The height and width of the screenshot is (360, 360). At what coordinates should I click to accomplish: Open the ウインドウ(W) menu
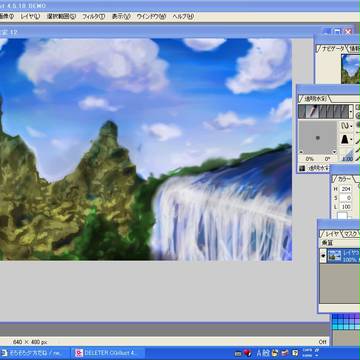151,16
